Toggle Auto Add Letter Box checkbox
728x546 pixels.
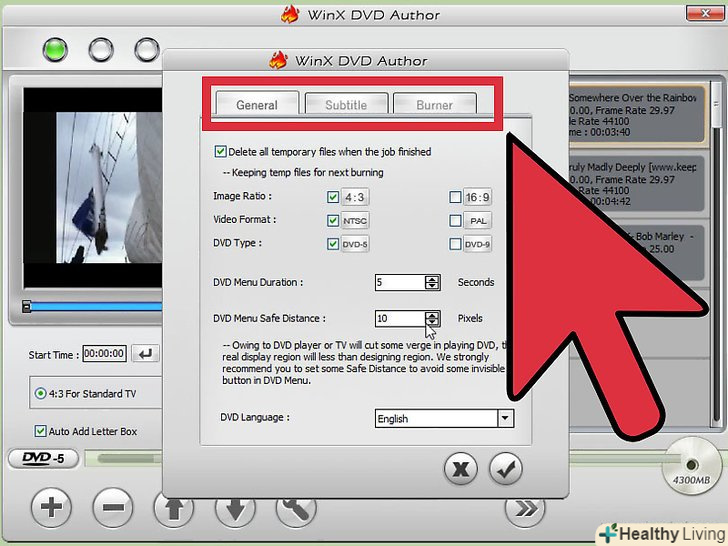pos(40,431)
